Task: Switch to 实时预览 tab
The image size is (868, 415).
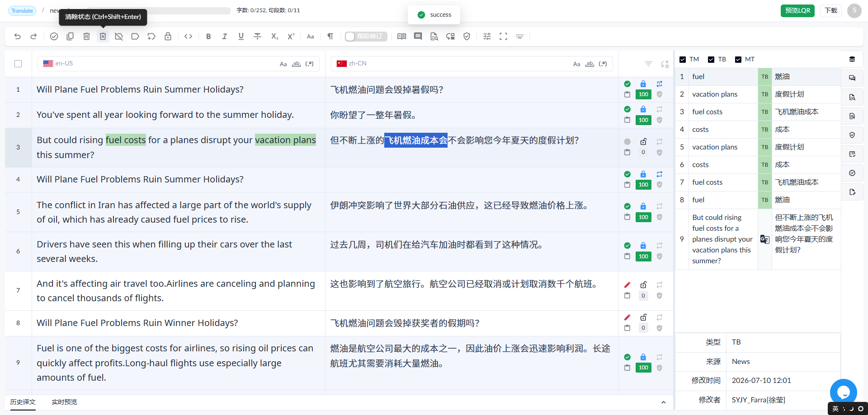Action: [64, 402]
